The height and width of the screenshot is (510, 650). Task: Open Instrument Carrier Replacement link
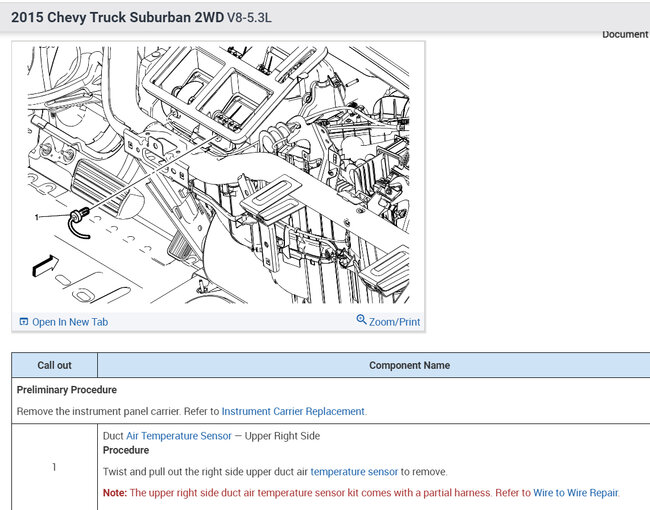click(x=293, y=411)
